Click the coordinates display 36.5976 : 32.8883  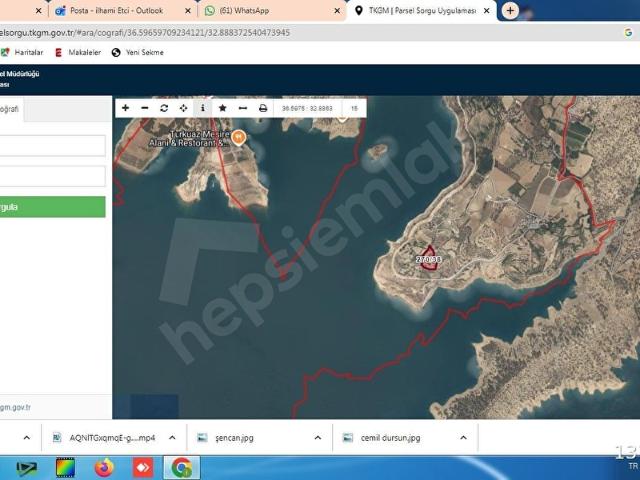[x=307, y=108]
